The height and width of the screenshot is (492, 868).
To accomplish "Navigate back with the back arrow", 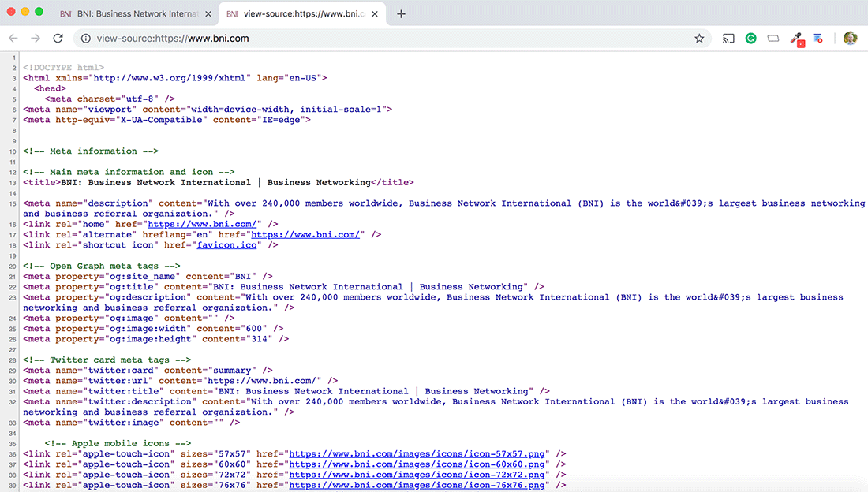I will 13,38.
